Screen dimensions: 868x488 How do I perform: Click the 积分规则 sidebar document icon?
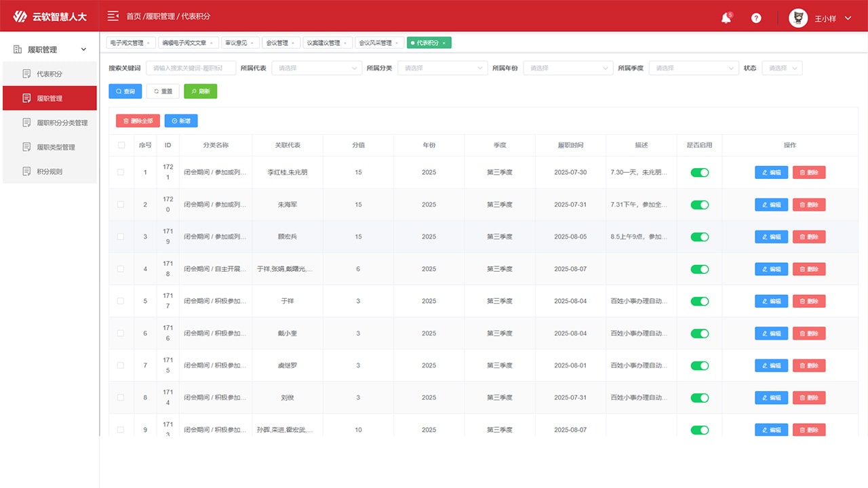pos(27,171)
